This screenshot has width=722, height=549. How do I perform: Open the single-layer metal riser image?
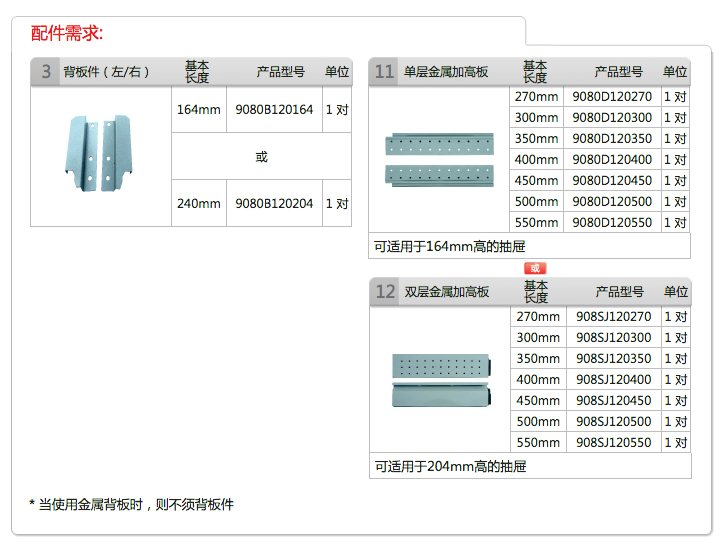click(438, 160)
